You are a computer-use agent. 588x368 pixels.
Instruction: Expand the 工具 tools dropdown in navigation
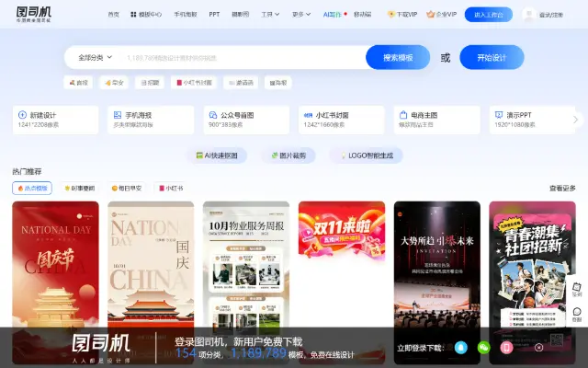click(270, 15)
